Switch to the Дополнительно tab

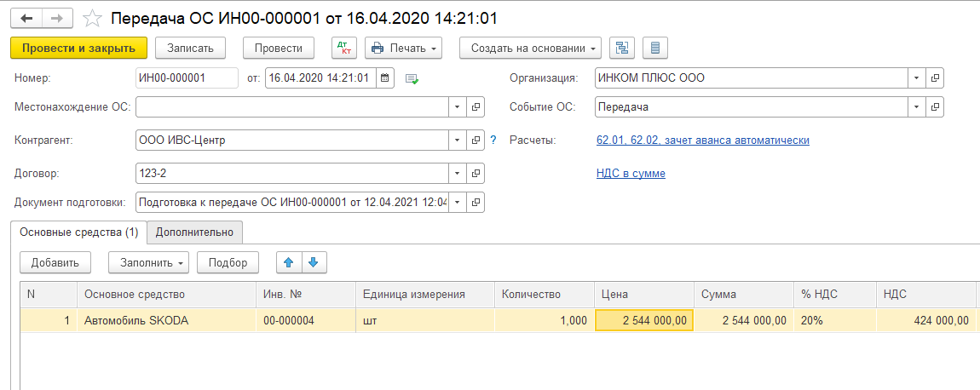coord(194,232)
